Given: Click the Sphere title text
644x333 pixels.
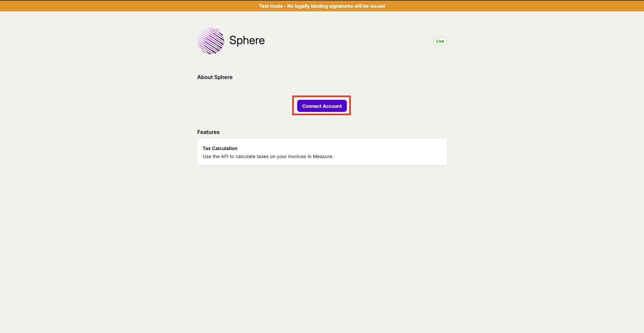Looking at the screenshot, I should 247,41.
